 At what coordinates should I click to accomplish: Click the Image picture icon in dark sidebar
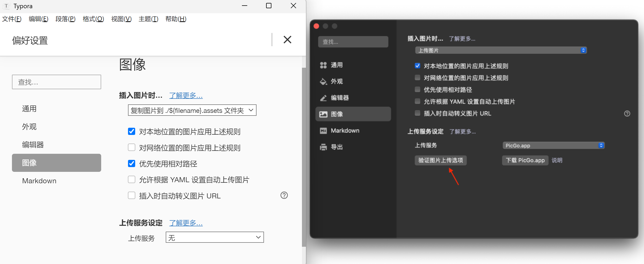click(x=323, y=114)
